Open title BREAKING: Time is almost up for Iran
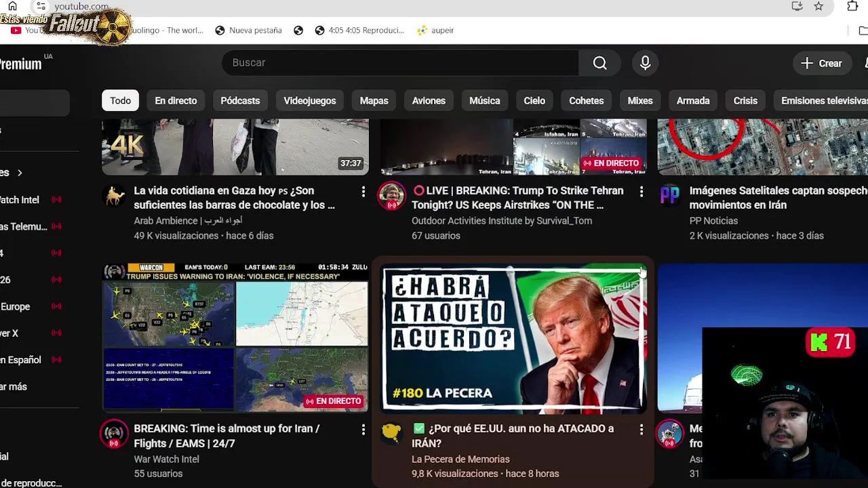 pyautogui.click(x=226, y=436)
